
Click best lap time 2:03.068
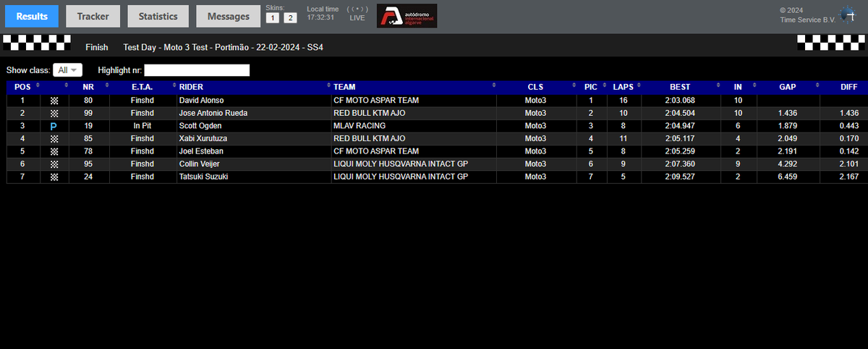pyautogui.click(x=679, y=101)
